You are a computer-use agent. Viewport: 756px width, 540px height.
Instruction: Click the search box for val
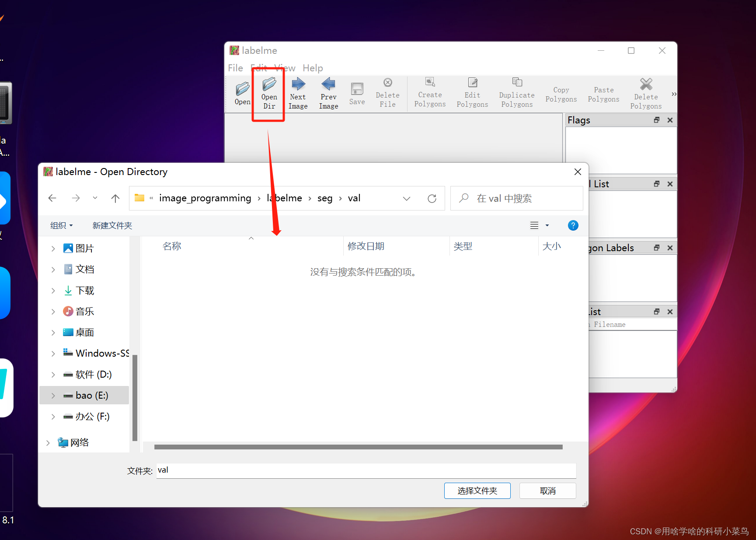517,198
